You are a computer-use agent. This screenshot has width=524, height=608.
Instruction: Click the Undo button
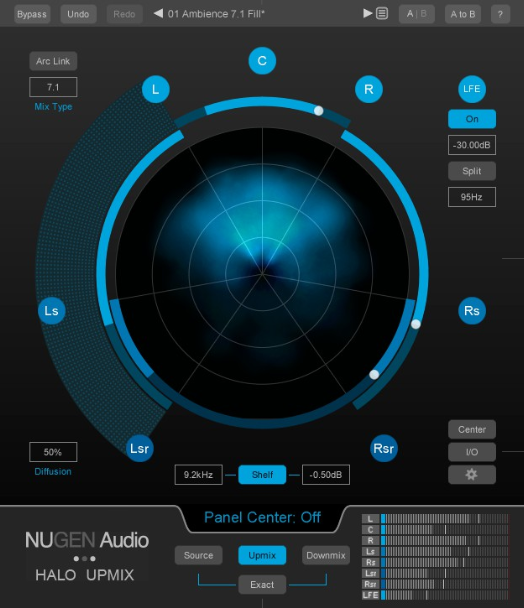tap(78, 14)
